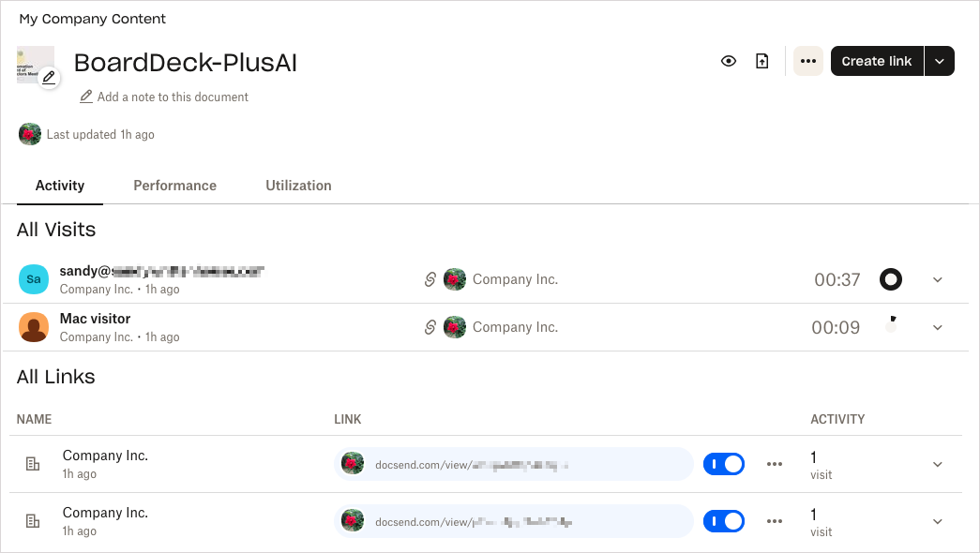
Task: Expand sandy's visit details chevron
Action: click(x=938, y=279)
